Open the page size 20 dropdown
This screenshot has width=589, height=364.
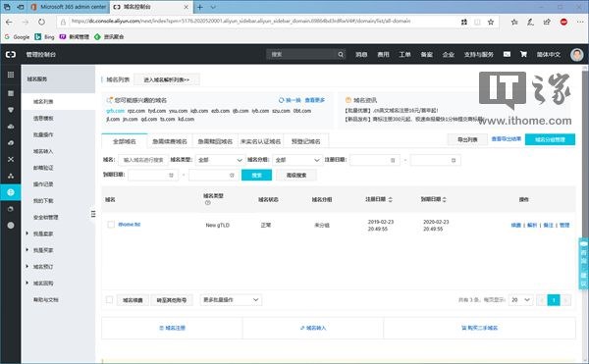point(520,300)
